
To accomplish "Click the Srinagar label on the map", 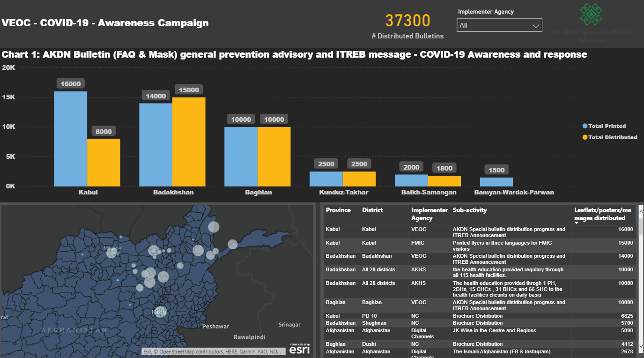I will (289, 325).
